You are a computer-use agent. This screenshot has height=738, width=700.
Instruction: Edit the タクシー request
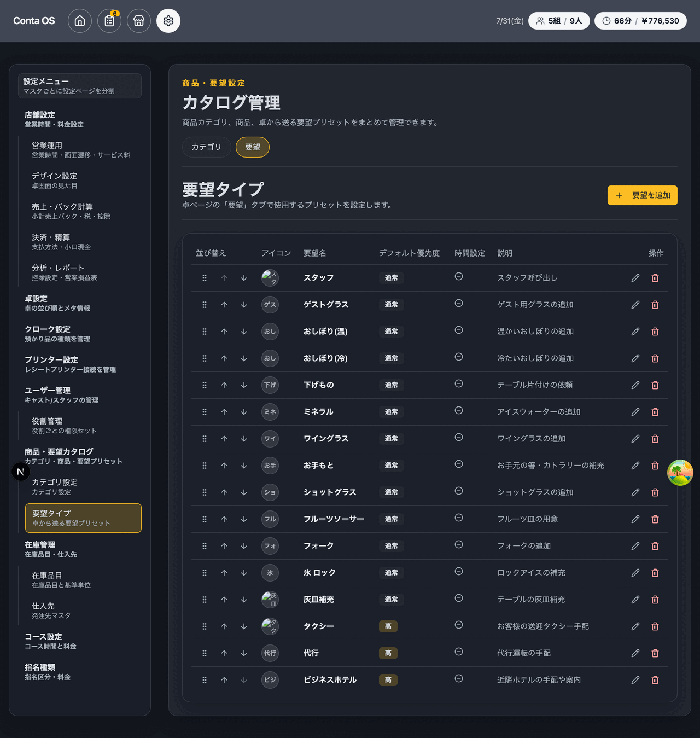(635, 626)
